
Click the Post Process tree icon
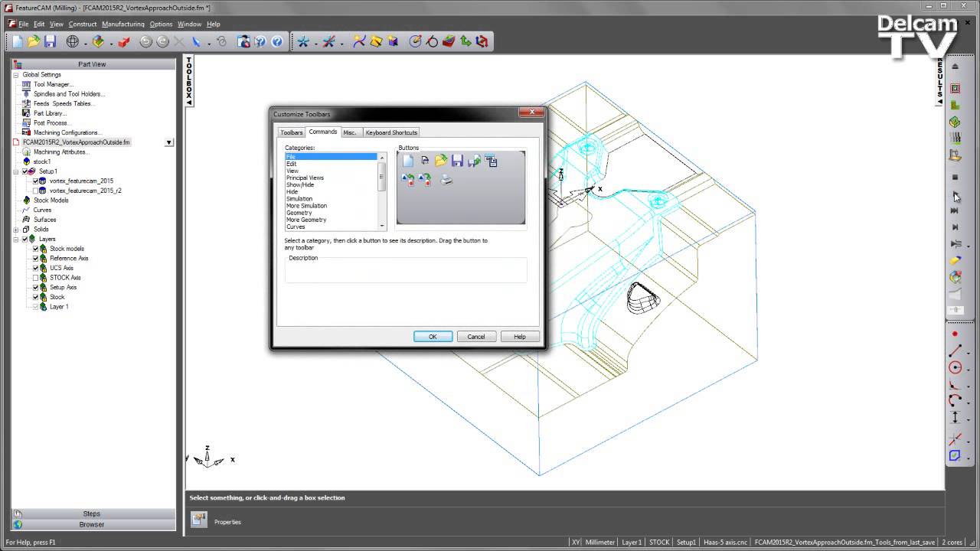[x=26, y=122]
